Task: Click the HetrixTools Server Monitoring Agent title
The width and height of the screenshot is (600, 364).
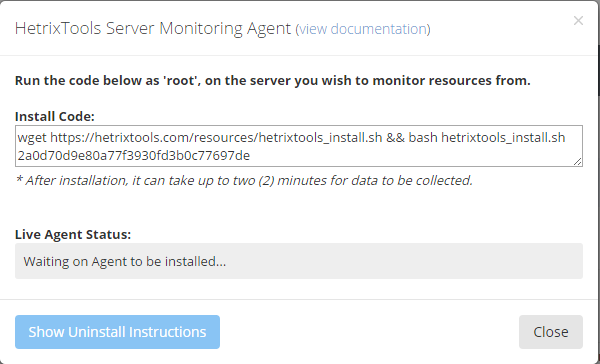Action: 153,29
